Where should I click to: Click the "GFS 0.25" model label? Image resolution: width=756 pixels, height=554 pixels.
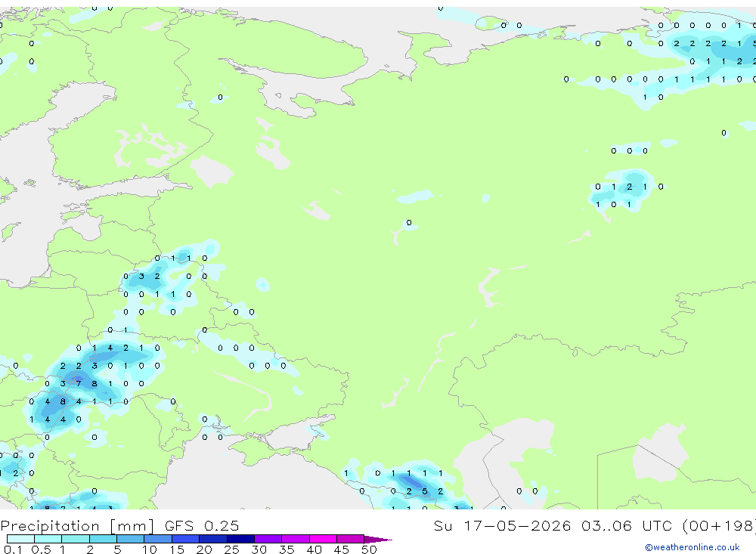[x=202, y=525]
